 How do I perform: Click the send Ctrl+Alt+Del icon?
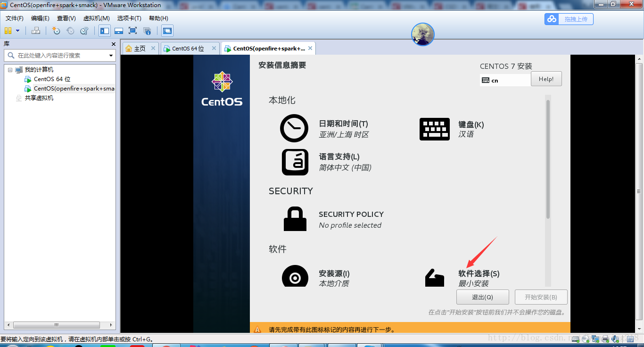point(35,31)
